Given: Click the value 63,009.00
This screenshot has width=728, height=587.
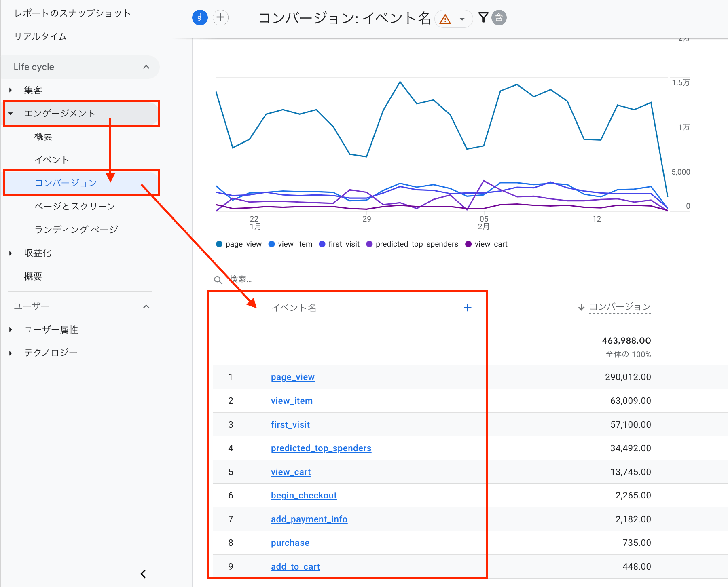Looking at the screenshot, I should pos(631,401).
